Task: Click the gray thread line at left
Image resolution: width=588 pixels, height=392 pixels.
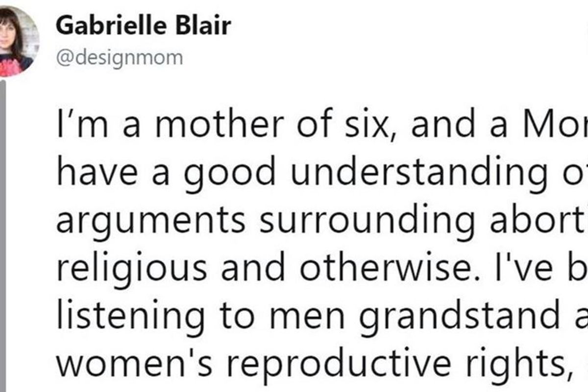Action: (3, 235)
